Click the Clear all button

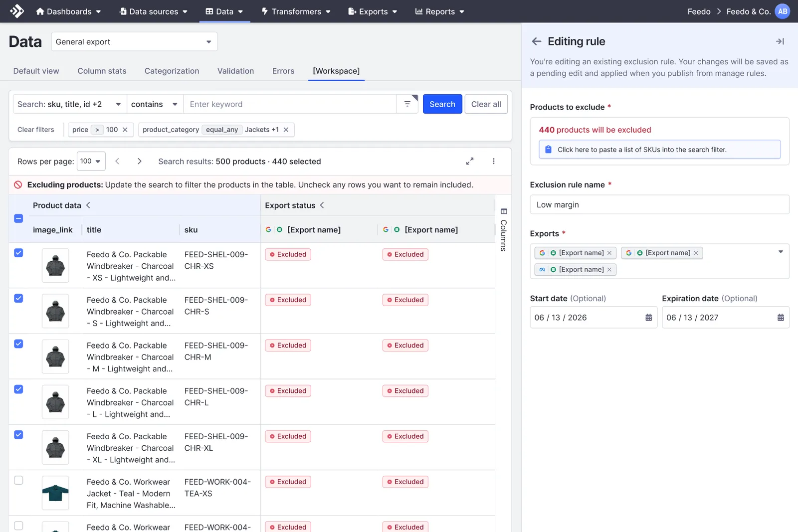click(486, 104)
